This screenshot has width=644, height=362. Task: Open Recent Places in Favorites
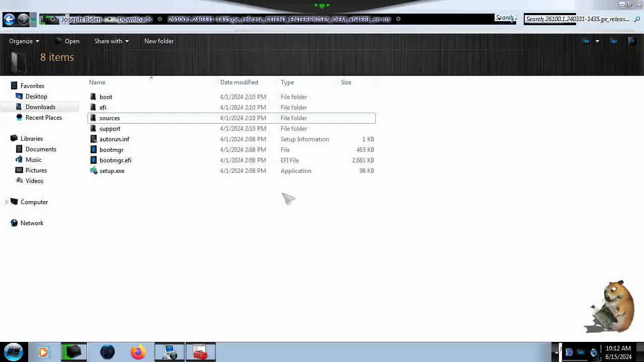[43, 118]
